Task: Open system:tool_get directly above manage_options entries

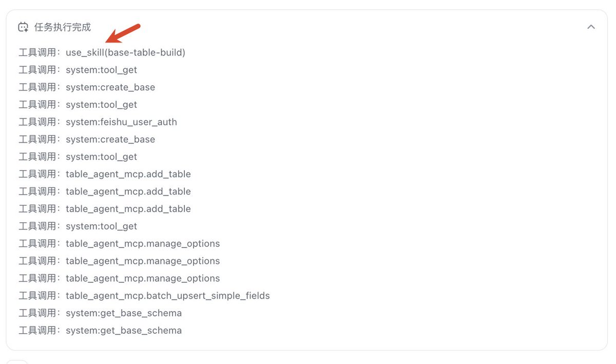Action: click(x=78, y=226)
